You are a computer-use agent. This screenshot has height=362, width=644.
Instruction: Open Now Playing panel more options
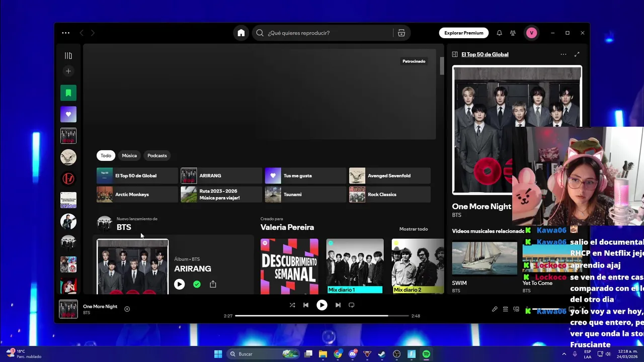[563, 54]
